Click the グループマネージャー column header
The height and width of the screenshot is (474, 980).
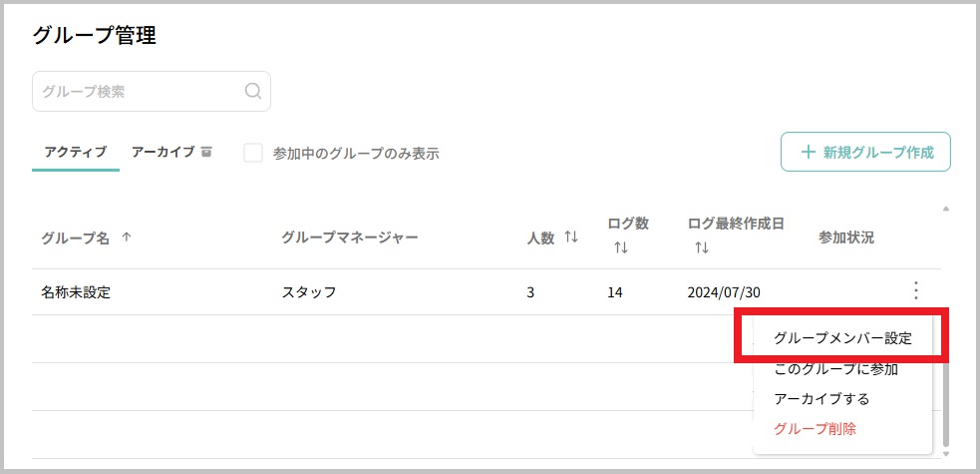click(349, 237)
